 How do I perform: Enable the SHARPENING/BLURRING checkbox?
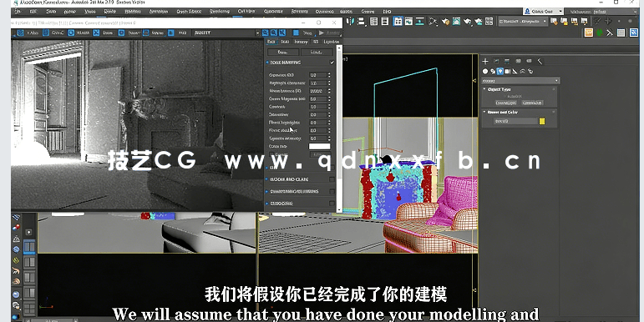tap(332, 191)
